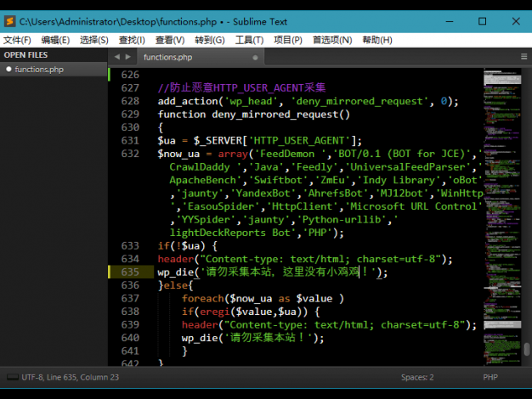Image resolution: width=532 pixels, height=399 pixels.
Task: Minimize the Sublime Text window
Action: 450,21
